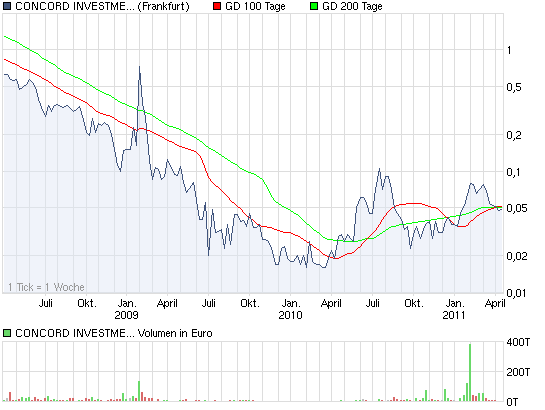Click the volume axis label 400T
The width and height of the screenshot is (545, 410).
click(518, 343)
